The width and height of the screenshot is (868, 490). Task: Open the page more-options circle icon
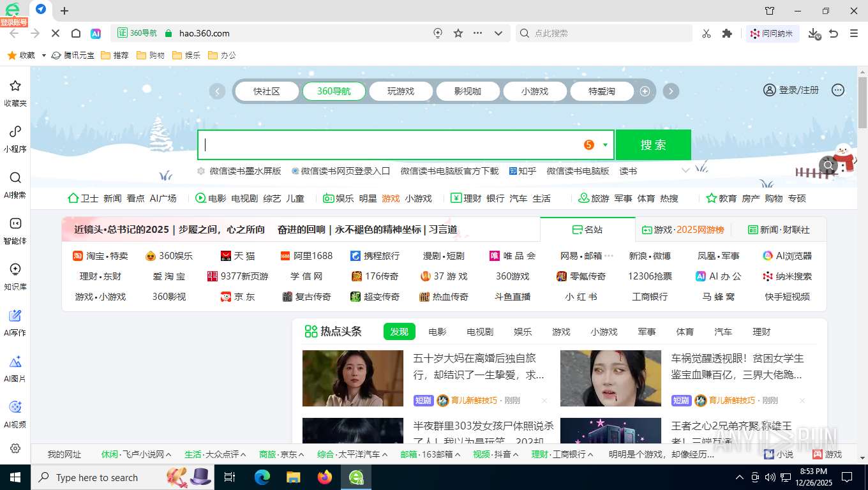[x=838, y=90]
